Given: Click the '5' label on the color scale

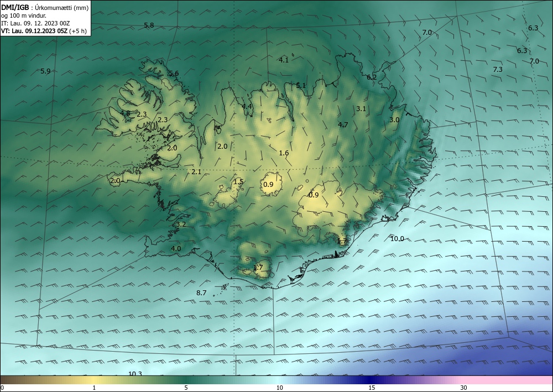Looking at the screenshot, I should (186, 388).
